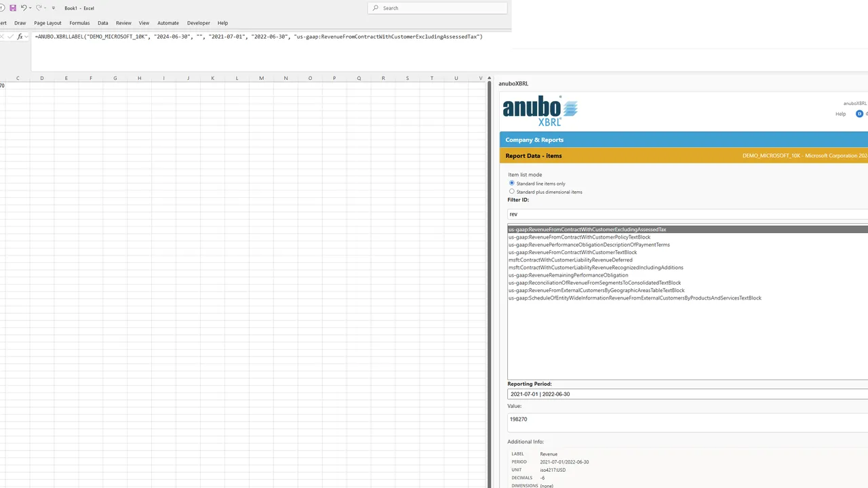Click the Filter ID input containing rev
The image size is (868, 488).
(x=688, y=214)
